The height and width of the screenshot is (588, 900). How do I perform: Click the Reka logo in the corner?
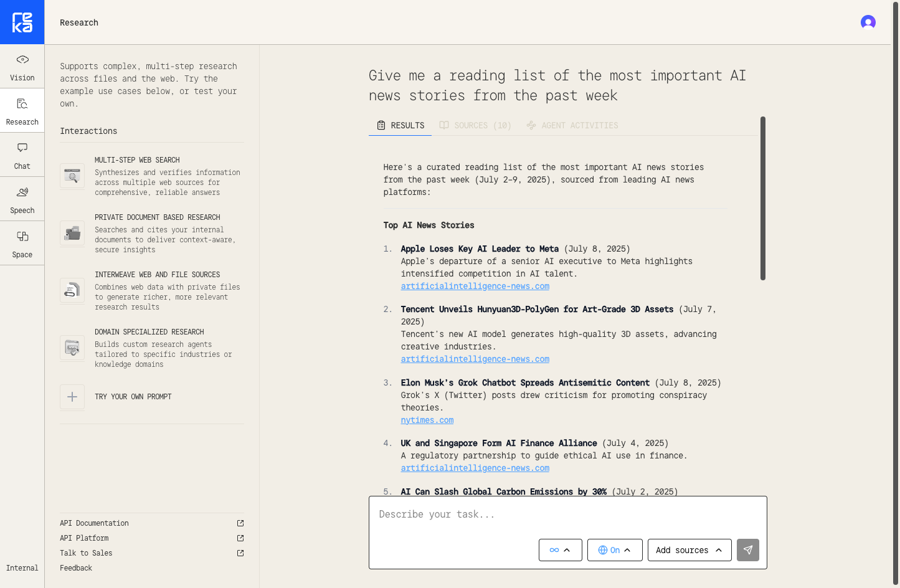pyautogui.click(x=22, y=22)
